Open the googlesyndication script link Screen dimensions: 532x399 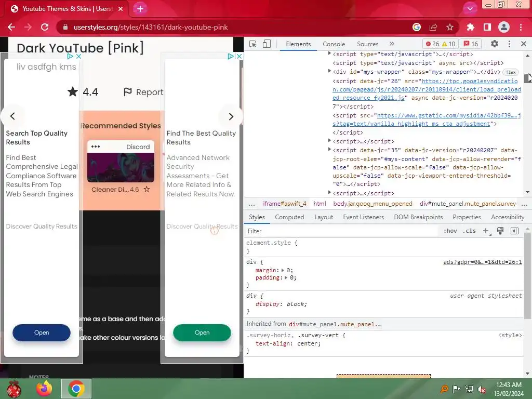(427, 89)
